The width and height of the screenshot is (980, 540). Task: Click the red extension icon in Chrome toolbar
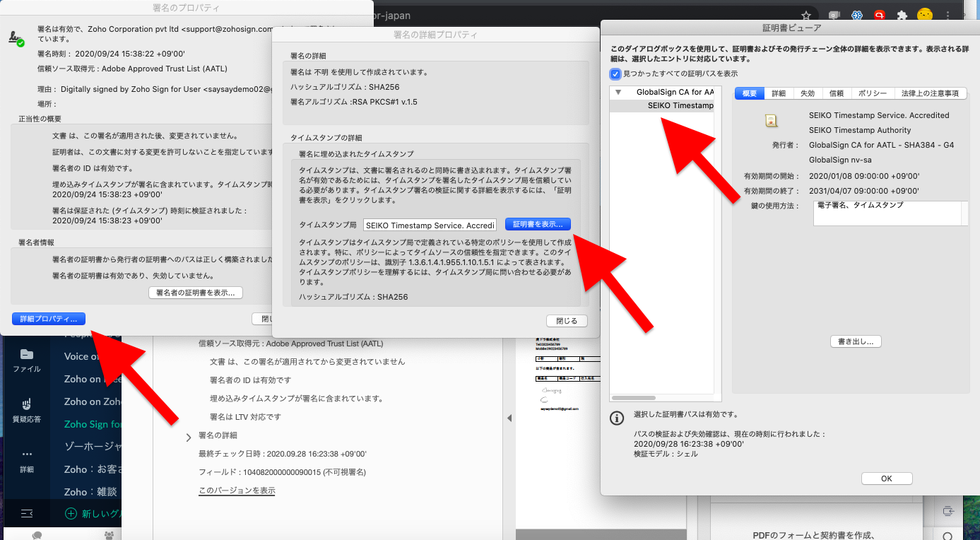(x=880, y=15)
